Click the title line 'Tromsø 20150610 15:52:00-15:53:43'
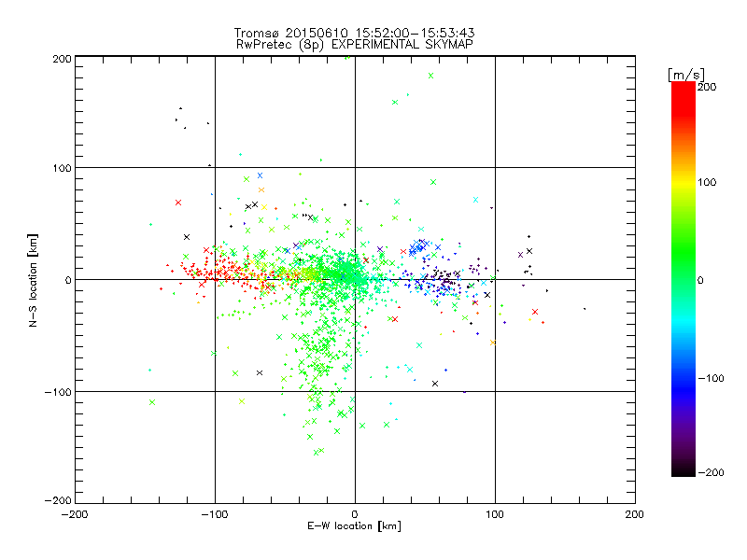 point(354,33)
